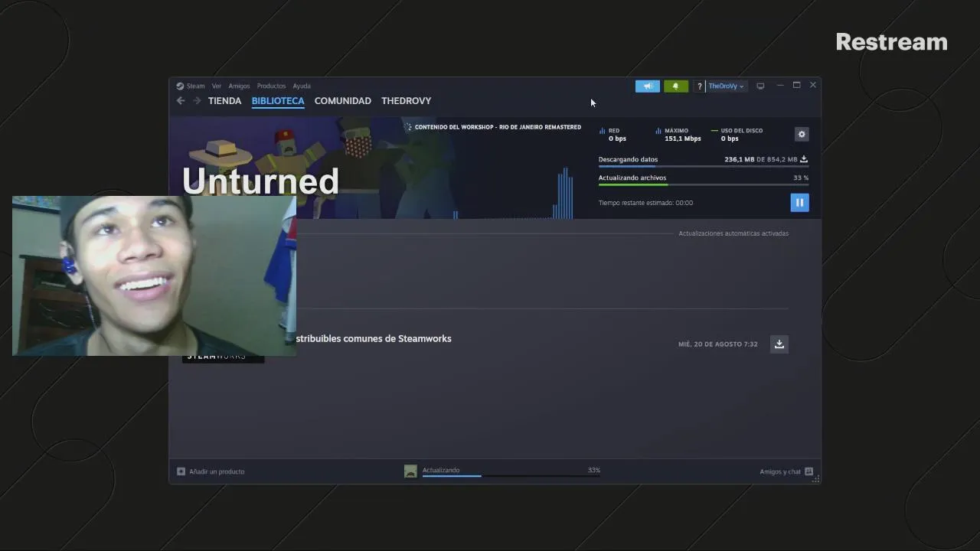Click the Restream logo

[891, 42]
